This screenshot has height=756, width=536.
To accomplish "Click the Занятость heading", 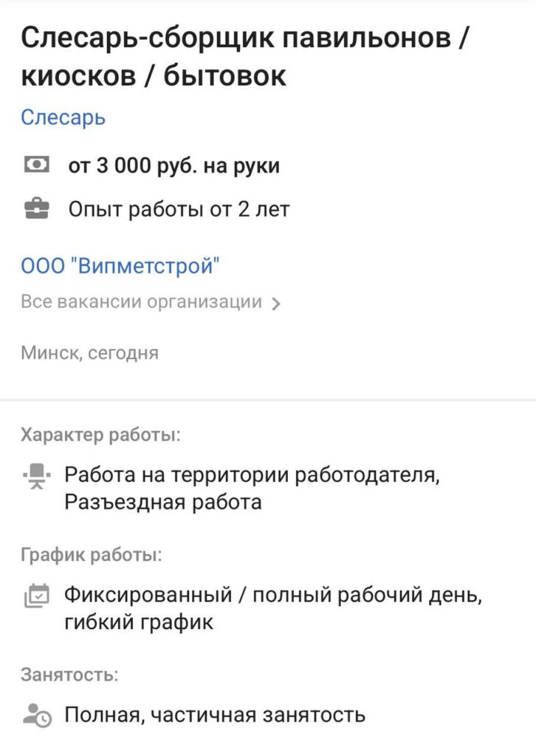I will click(69, 674).
